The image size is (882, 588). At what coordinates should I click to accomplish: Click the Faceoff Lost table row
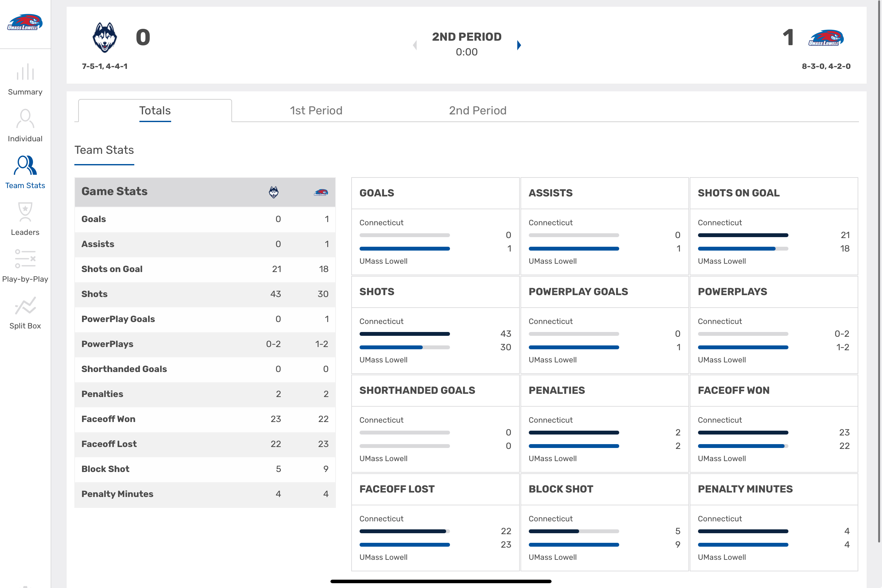point(205,444)
